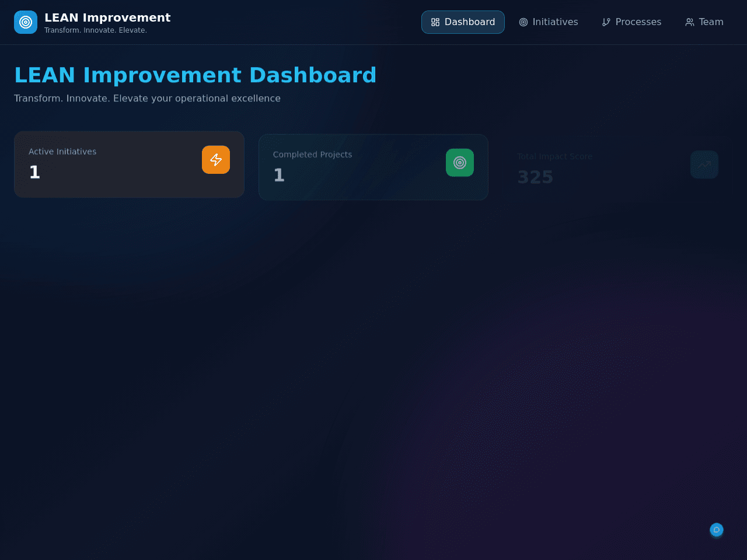
Task: Click the Active Initiatives count value
Action: pos(34,173)
